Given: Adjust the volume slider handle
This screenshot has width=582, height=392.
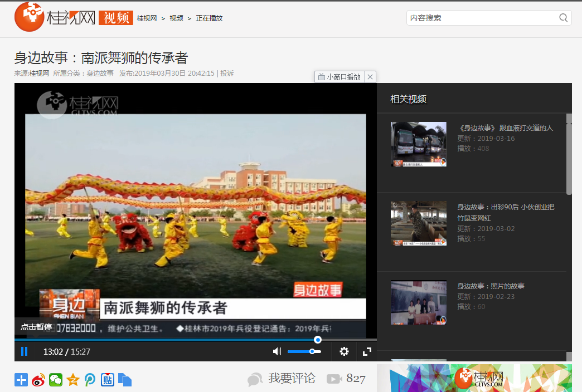Looking at the screenshot, I should click(x=312, y=351).
